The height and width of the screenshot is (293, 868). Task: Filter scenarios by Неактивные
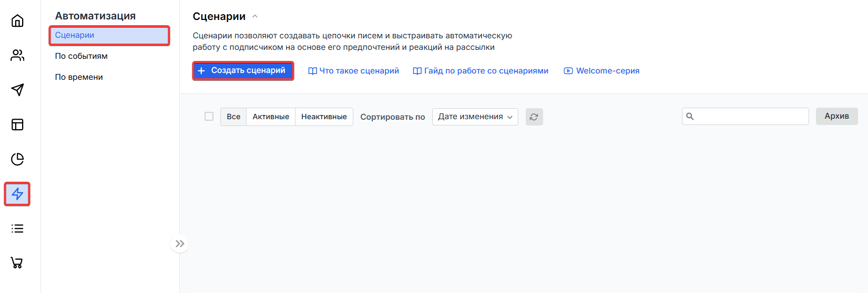(x=324, y=117)
